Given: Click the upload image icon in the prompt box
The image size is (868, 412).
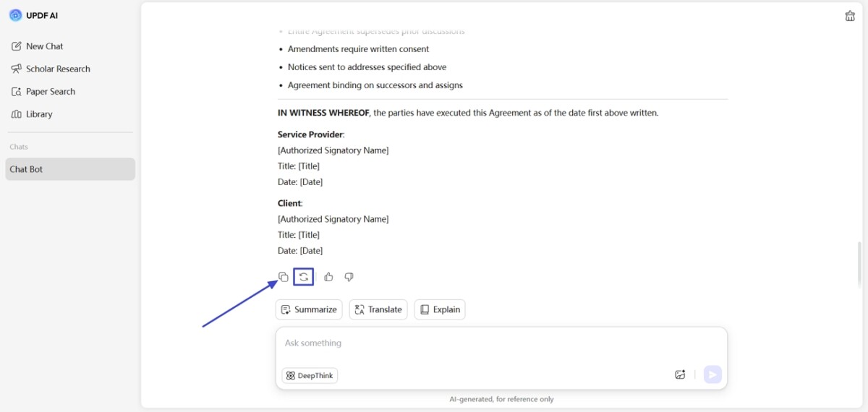Looking at the screenshot, I should [x=680, y=374].
